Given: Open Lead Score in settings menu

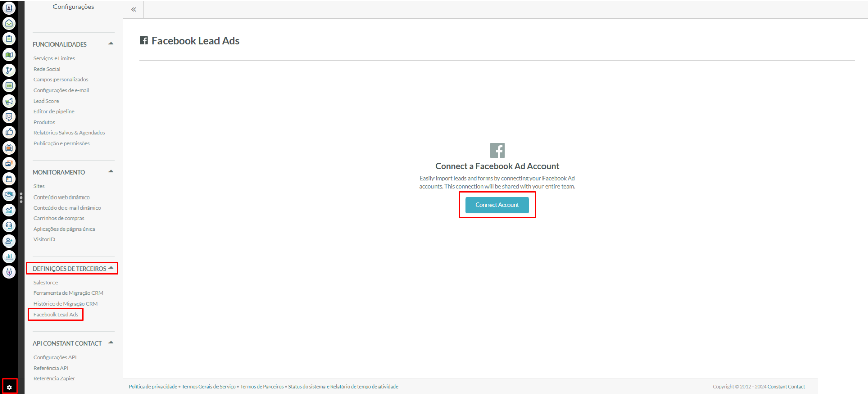Looking at the screenshot, I should pyautogui.click(x=46, y=101).
